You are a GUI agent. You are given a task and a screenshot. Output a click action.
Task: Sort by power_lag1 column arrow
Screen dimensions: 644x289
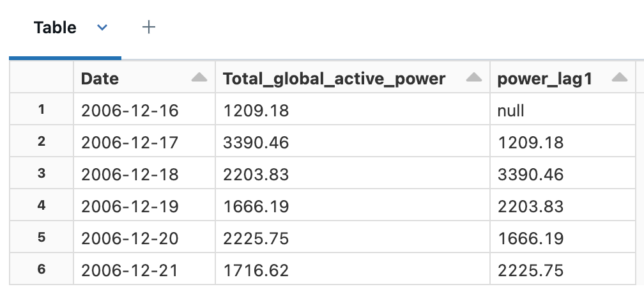[619, 77]
